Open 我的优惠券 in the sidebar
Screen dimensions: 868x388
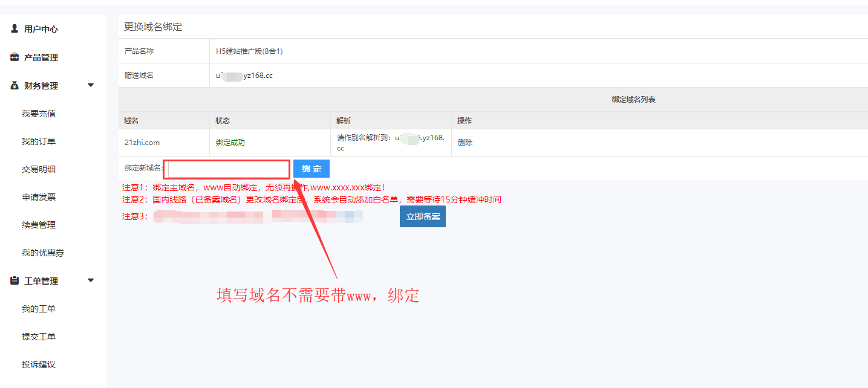(43, 253)
